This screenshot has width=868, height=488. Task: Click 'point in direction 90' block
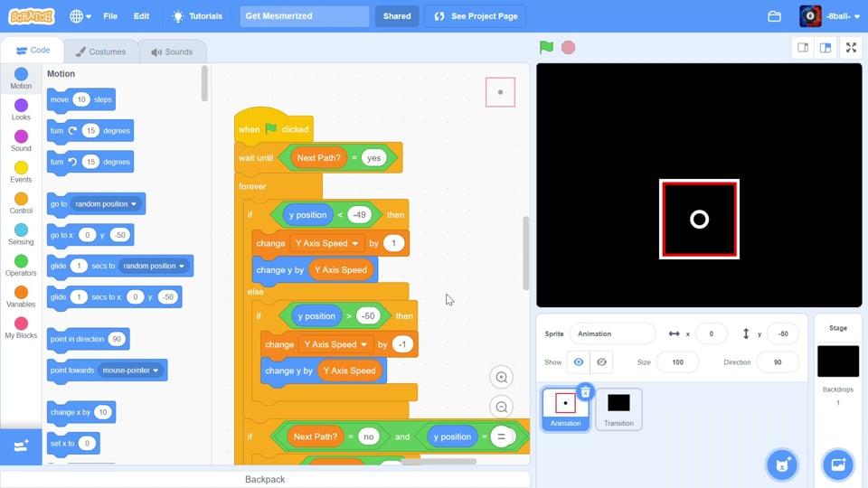[88, 339]
